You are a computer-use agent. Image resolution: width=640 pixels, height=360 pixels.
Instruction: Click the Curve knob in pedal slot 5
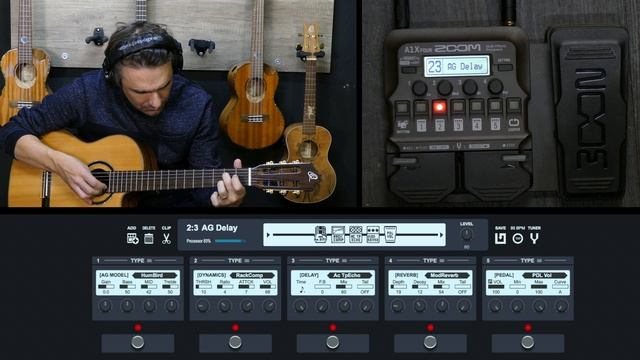[562, 306]
